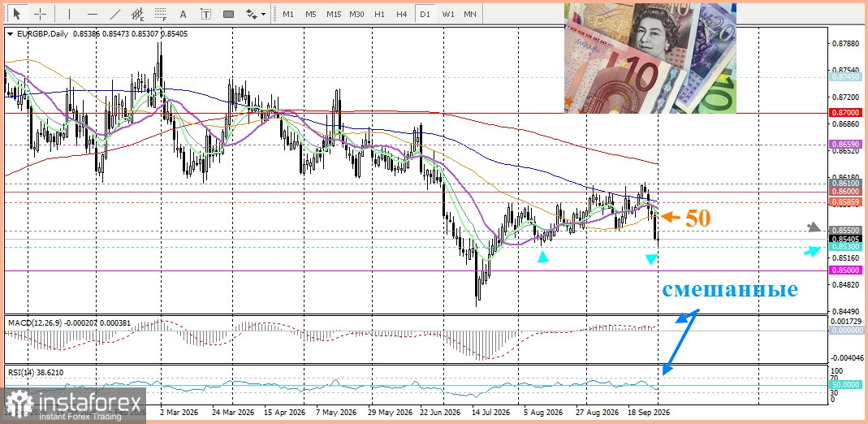Click the MACD -0.004046 scale value
The height and width of the screenshot is (424, 868).
[848, 357]
